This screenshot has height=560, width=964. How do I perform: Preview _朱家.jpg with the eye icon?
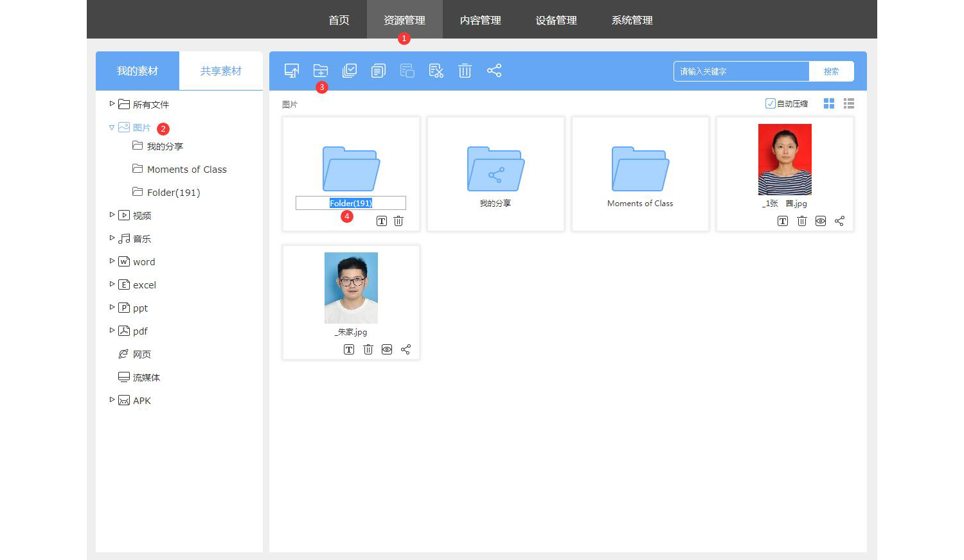click(387, 349)
